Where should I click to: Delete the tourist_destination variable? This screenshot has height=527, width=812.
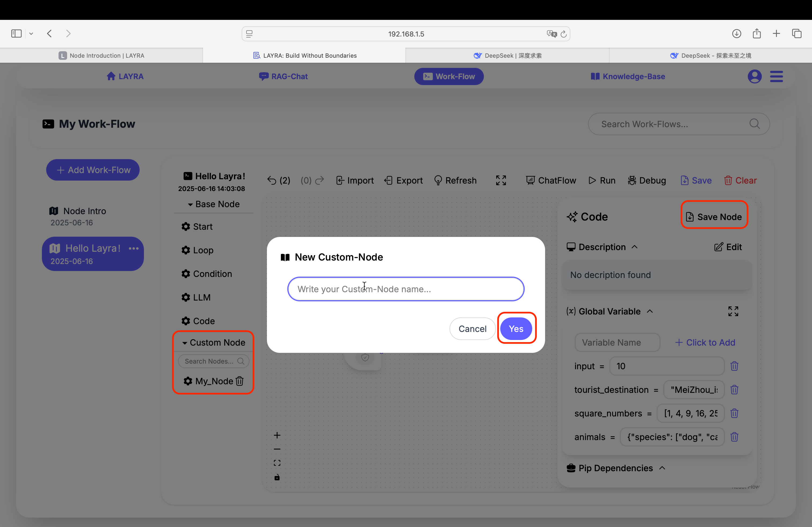click(x=734, y=390)
